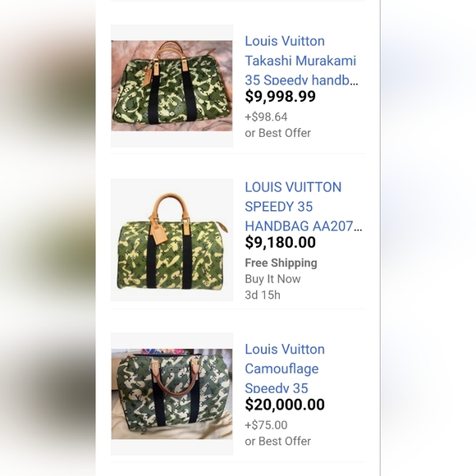The width and height of the screenshot is (476, 476).
Task: Open the LOUIS VUITTON SPEEDY 35 HANDBAG AA207 title
Action: [x=304, y=207]
